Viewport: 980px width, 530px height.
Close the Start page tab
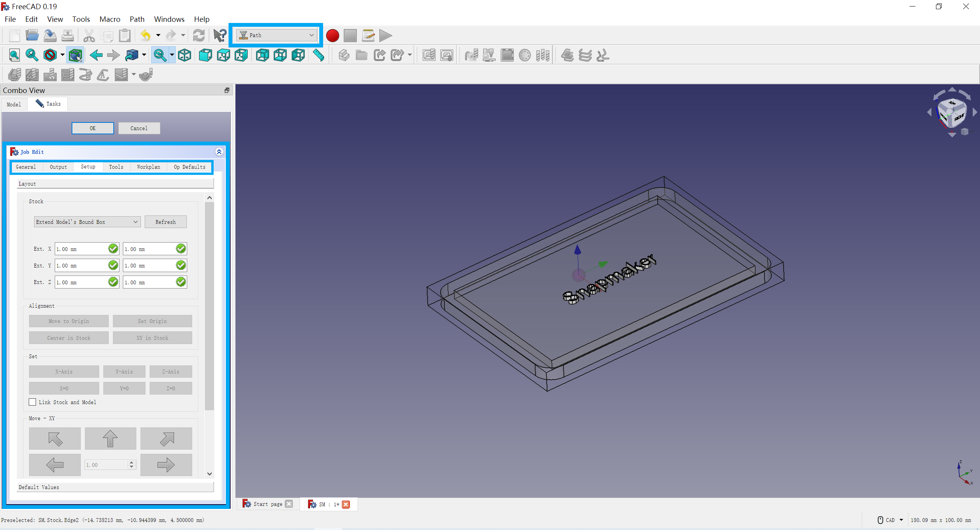[x=289, y=504]
